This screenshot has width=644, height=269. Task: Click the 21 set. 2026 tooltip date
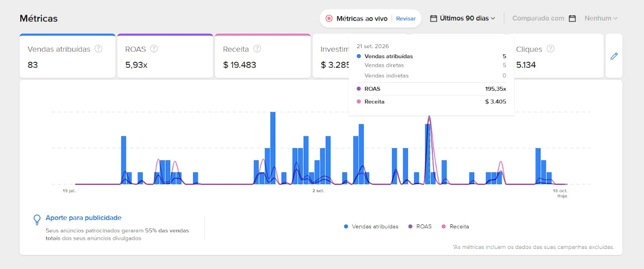click(x=373, y=46)
